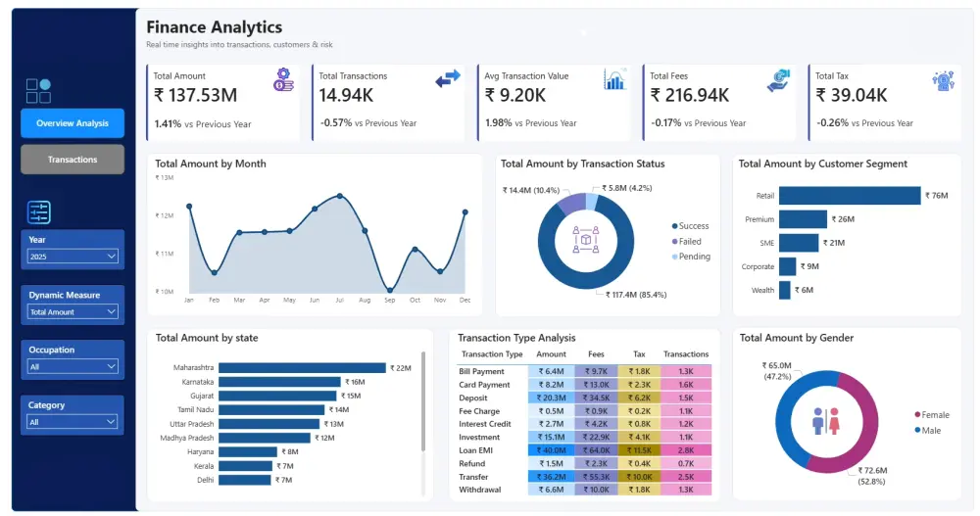Select the Maharashtra bar in state chart
Screen dimensions: 980x516
302,368
